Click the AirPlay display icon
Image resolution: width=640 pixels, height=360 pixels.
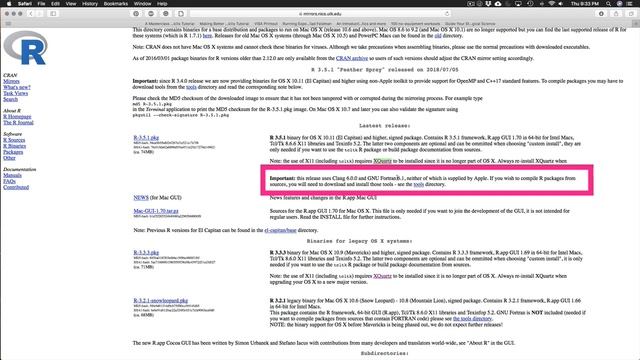(518, 4)
